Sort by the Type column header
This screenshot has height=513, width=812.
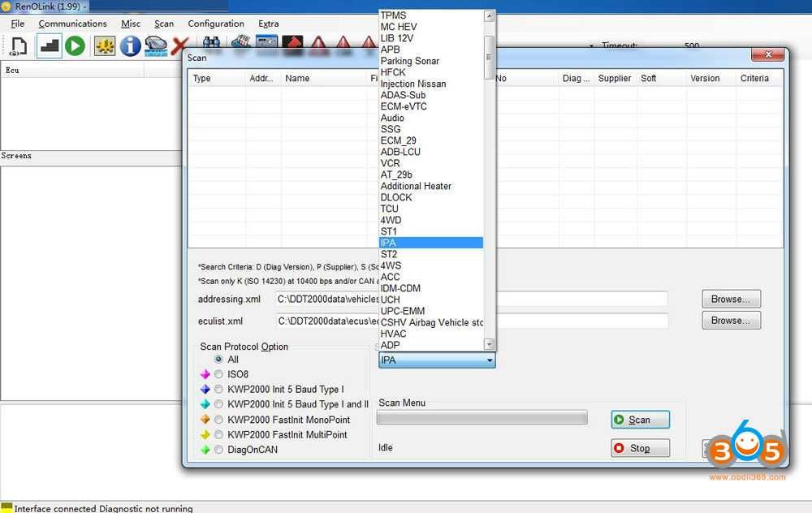(x=217, y=78)
